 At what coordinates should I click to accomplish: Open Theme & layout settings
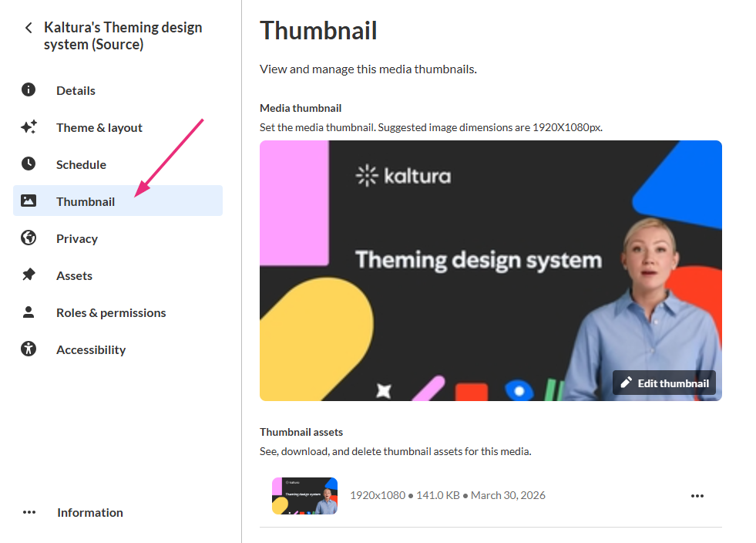tap(118, 127)
